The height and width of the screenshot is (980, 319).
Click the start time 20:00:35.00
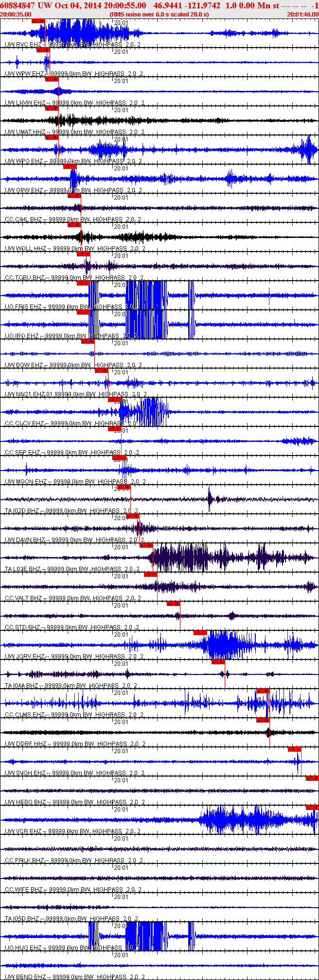pyautogui.click(x=16, y=15)
